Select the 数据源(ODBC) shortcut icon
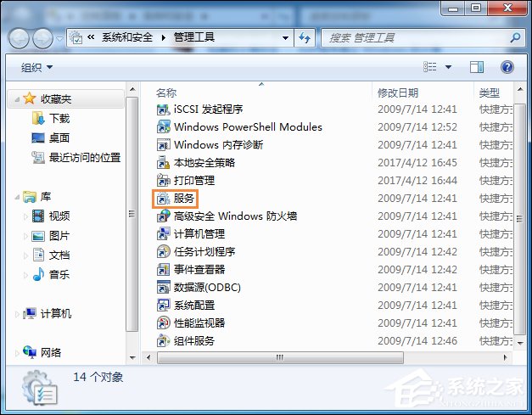 click(163, 288)
